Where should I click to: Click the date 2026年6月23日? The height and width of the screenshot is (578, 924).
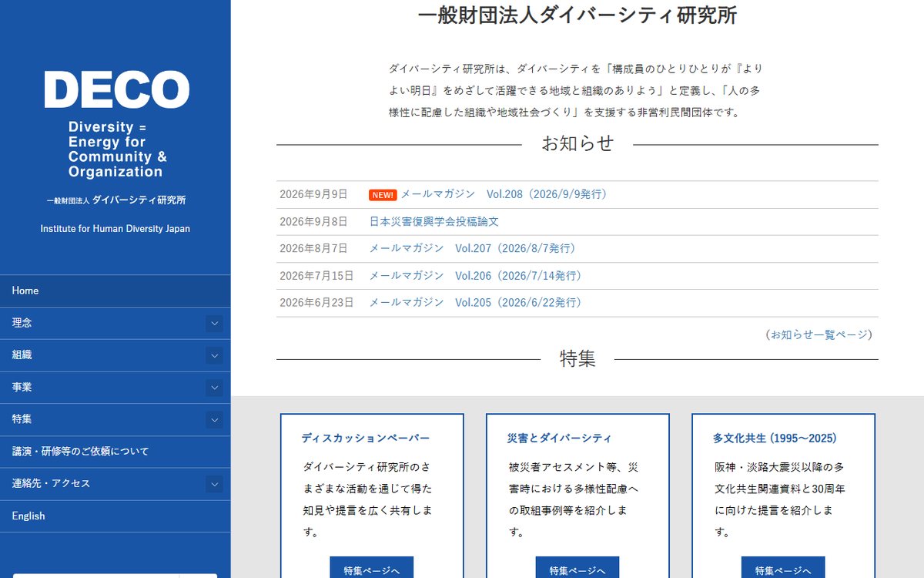pos(316,302)
